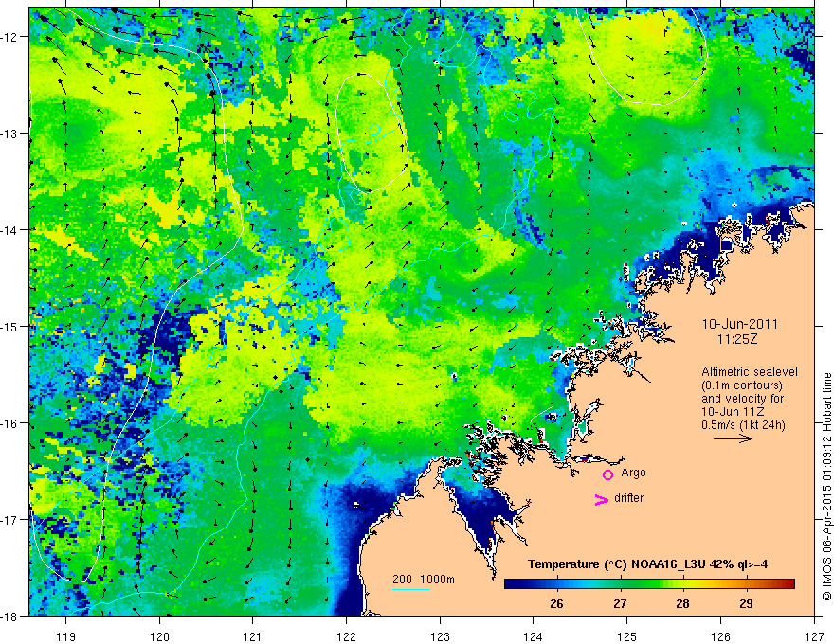Screen dimensions: 834x644
Task: Click the 125 longitude axis label
Action: (x=627, y=636)
